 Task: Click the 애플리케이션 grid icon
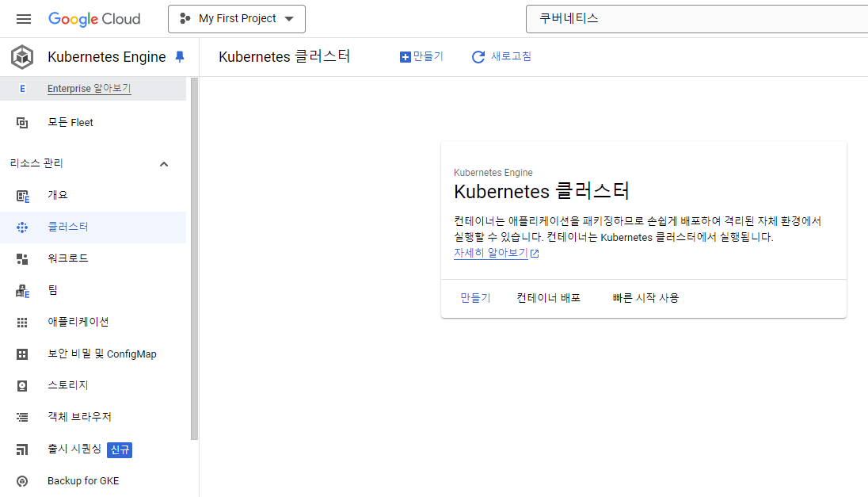click(x=22, y=323)
